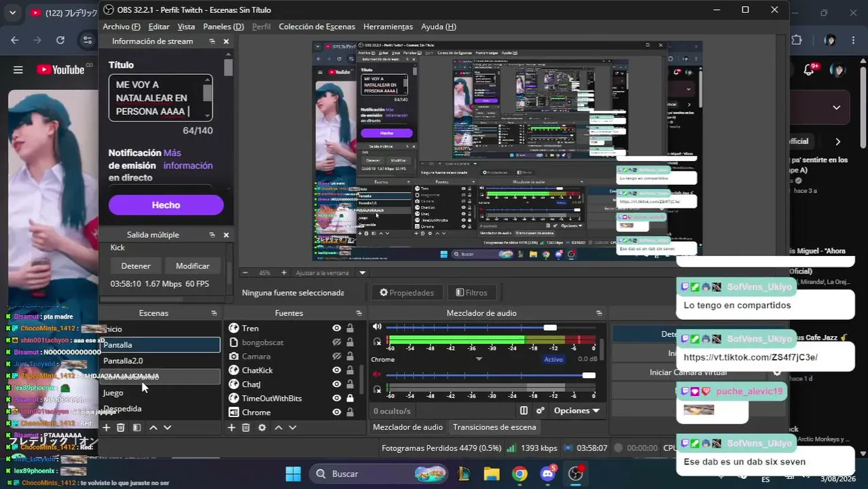Open virtual camera settings gear icon
This screenshot has width=868, height=489.
click(x=777, y=372)
